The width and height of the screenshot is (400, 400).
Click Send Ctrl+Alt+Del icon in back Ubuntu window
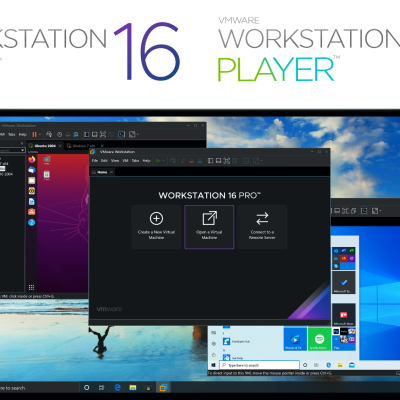point(49,134)
